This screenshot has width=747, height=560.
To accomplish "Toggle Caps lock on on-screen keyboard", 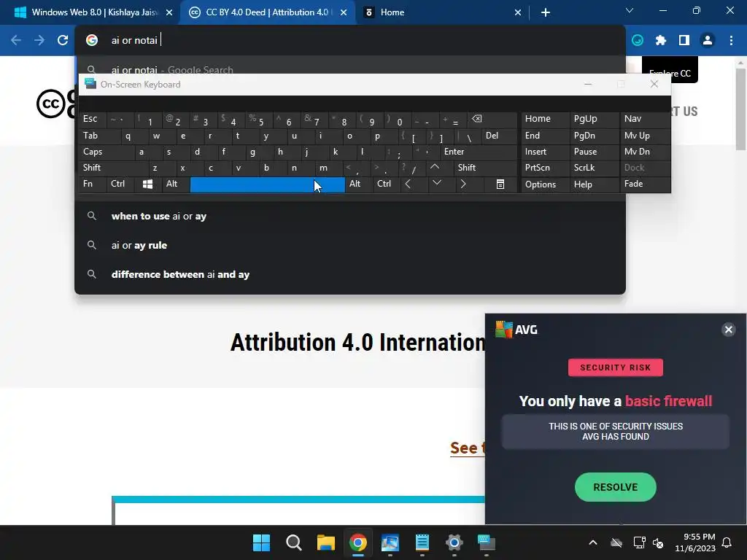I will click(106, 152).
